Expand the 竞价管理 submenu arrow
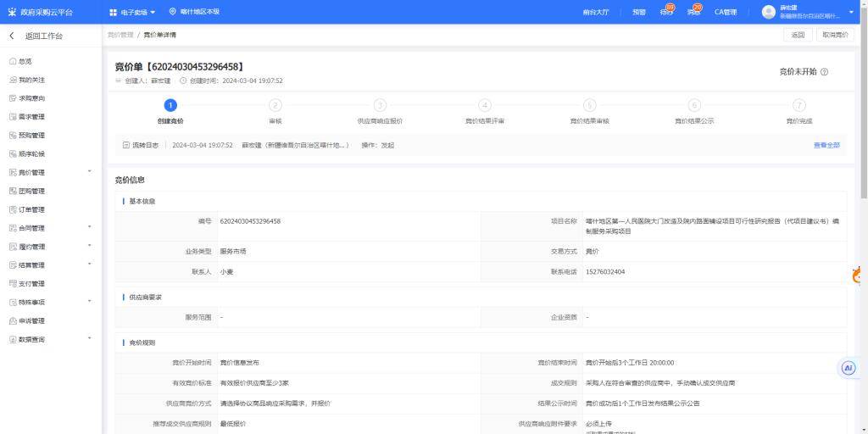The height and width of the screenshot is (434, 868). click(89, 171)
